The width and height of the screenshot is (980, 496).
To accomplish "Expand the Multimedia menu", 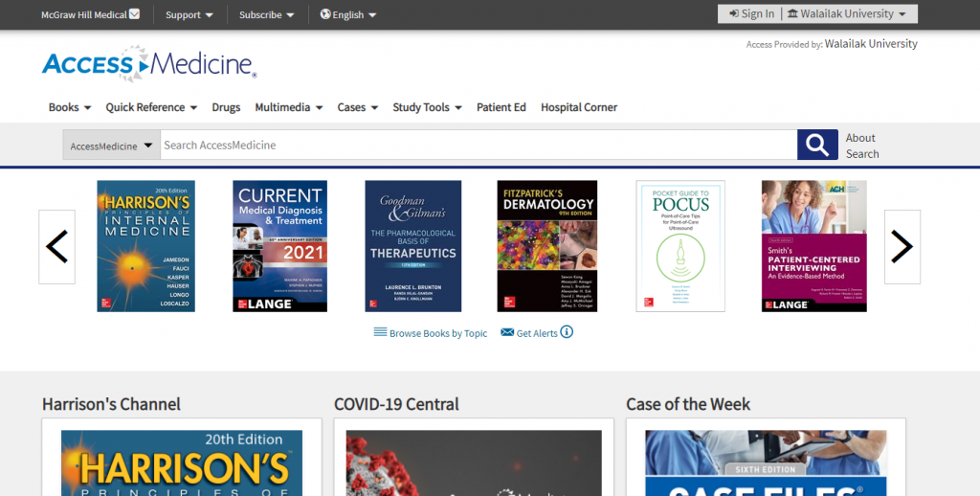I will coord(289,107).
